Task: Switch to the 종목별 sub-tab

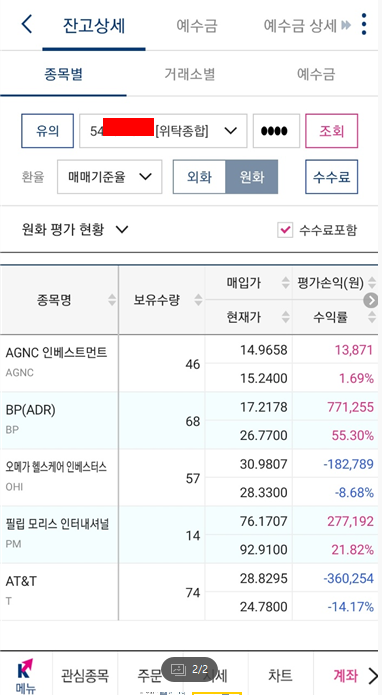Action: pyautogui.click(x=63, y=74)
